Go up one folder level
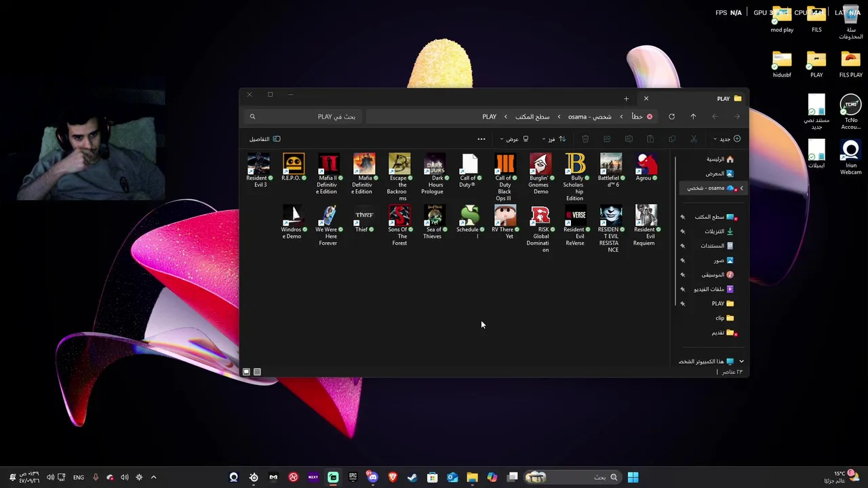This screenshot has height=488, width=868. [x=693, y=117]
